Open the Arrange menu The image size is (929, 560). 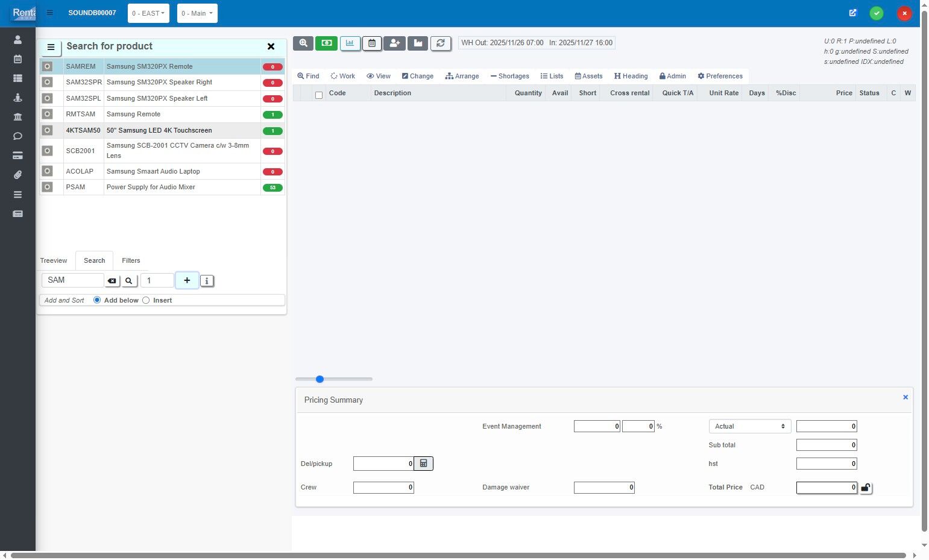click(462, 76)
